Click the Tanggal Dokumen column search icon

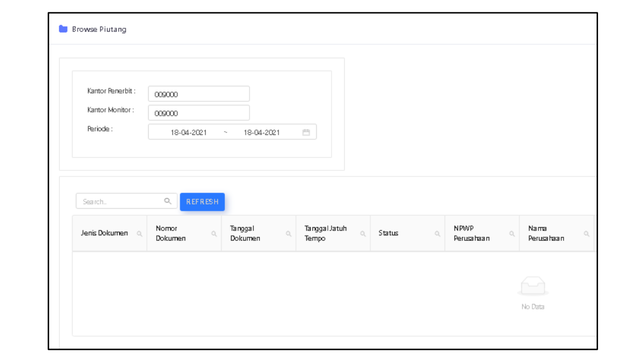[x=288, y=233]
